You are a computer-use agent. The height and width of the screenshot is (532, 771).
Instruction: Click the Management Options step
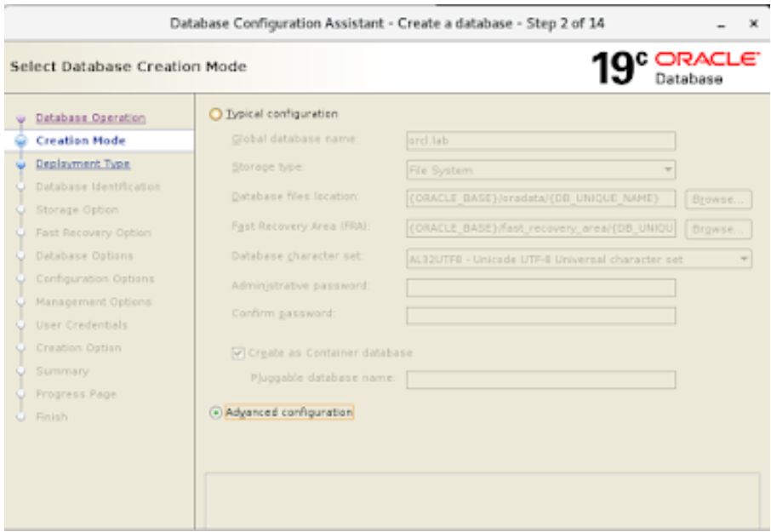[94, 302]
